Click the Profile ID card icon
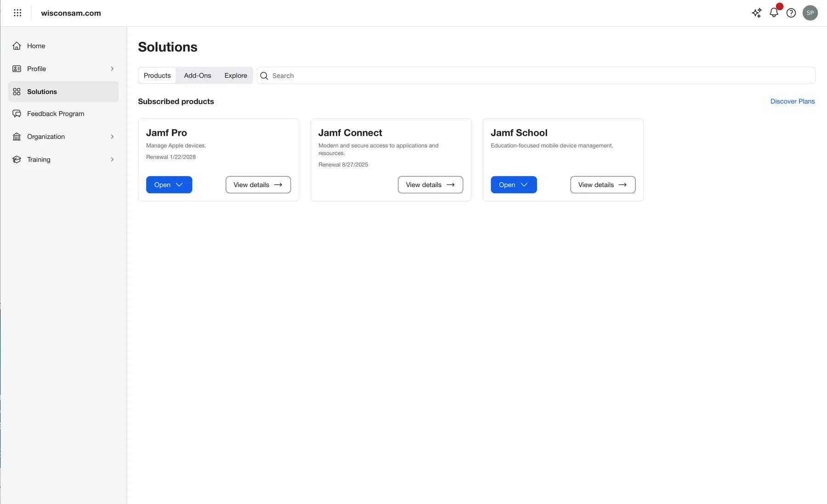Screen dimensions: 827x504 point(17,69)
